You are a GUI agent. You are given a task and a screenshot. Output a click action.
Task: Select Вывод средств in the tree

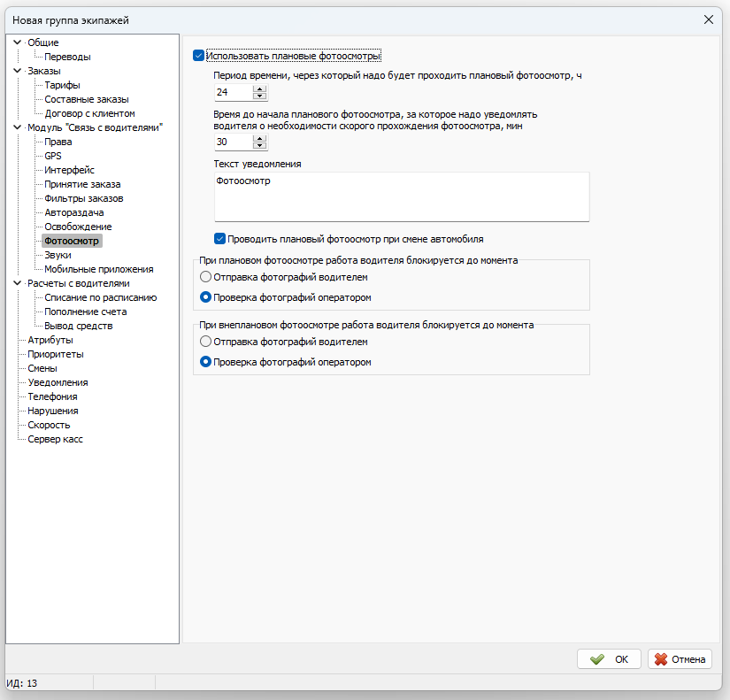tap(79, 326)
